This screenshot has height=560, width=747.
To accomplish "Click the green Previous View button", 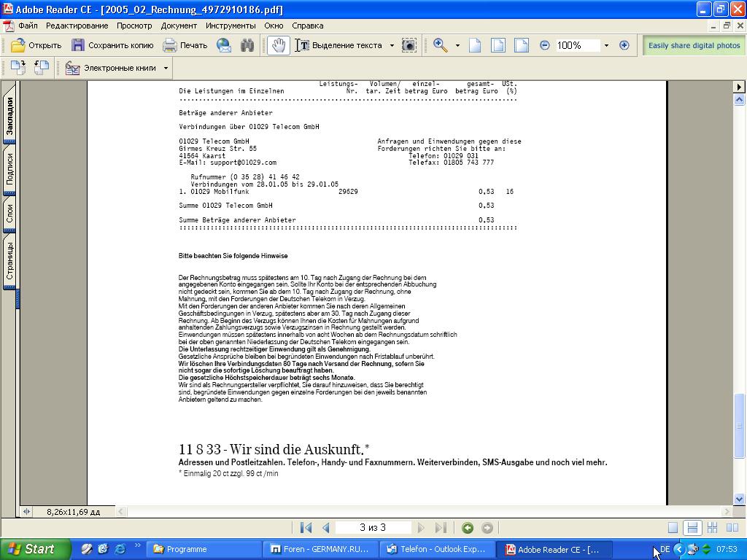I will pyautogui.click(x=468, y=528).
